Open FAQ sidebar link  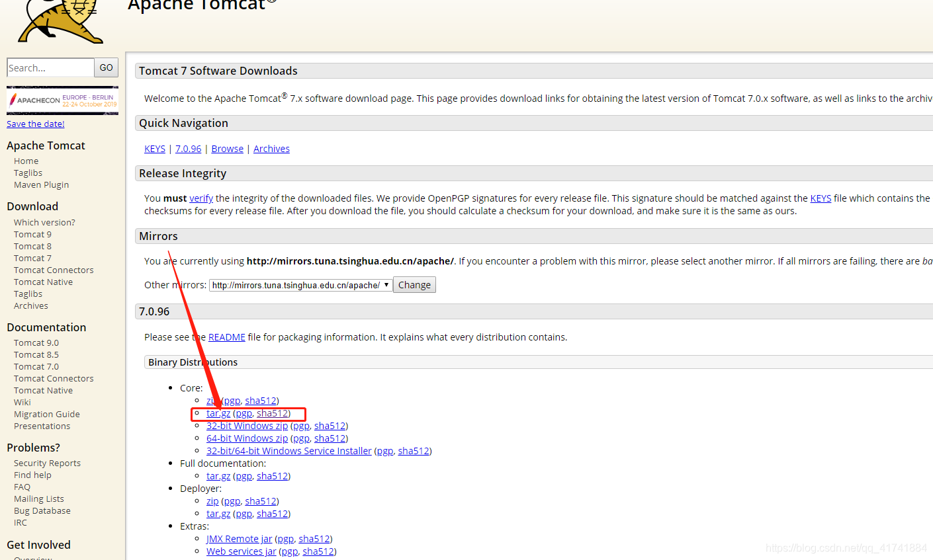pyautogui.click(x=22, y=487)
